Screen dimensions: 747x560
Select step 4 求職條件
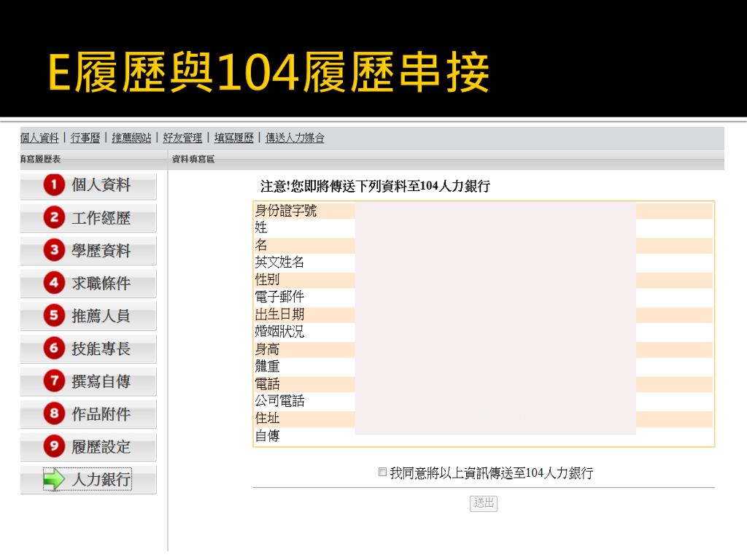(x=88, y=284)
